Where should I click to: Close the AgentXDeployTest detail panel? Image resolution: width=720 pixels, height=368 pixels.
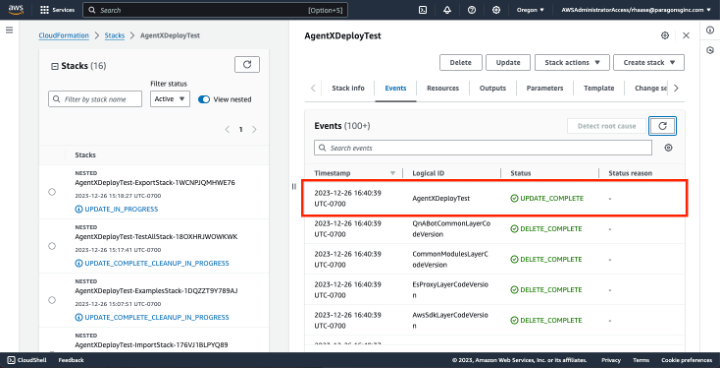click(x=686, y=35)
